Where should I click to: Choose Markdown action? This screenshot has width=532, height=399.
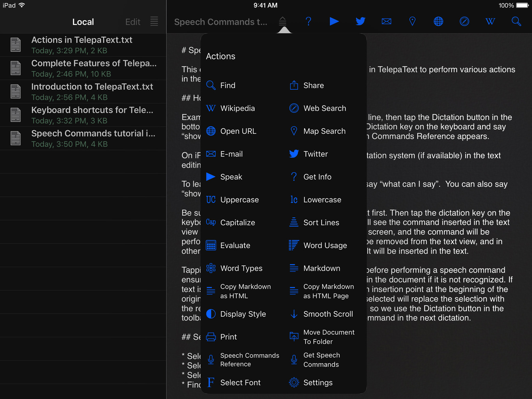[314, 268]
